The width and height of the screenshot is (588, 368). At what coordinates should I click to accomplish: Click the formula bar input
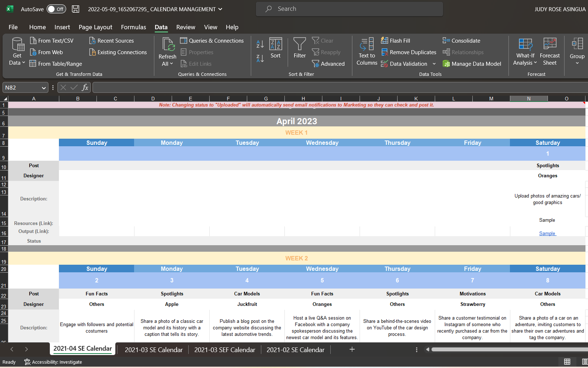340,87
